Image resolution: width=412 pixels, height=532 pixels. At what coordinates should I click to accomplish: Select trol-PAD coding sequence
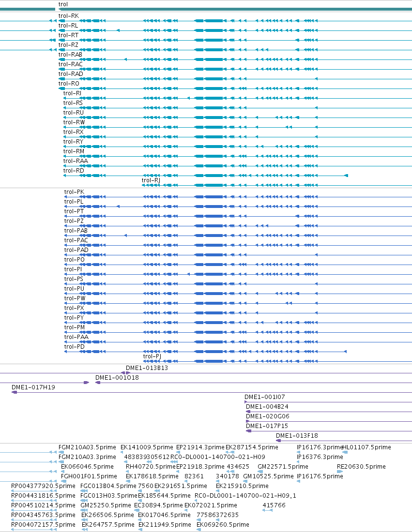click(x=76, y=250)
